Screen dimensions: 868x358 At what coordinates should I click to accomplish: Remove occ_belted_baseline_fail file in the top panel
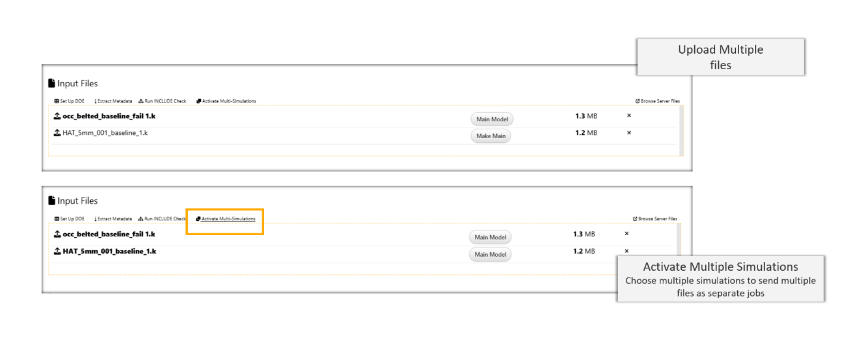point(629,116)
